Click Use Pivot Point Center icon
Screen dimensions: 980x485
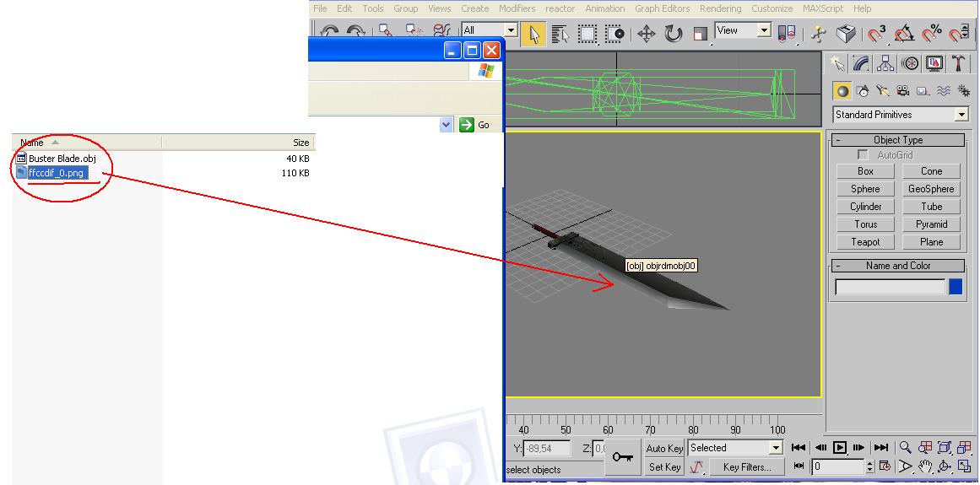786,34
